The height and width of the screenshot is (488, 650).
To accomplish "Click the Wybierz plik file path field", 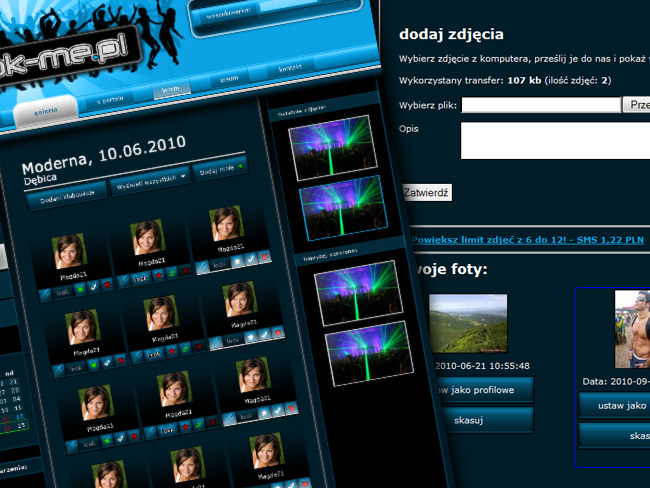I will (x=541, y=105).
